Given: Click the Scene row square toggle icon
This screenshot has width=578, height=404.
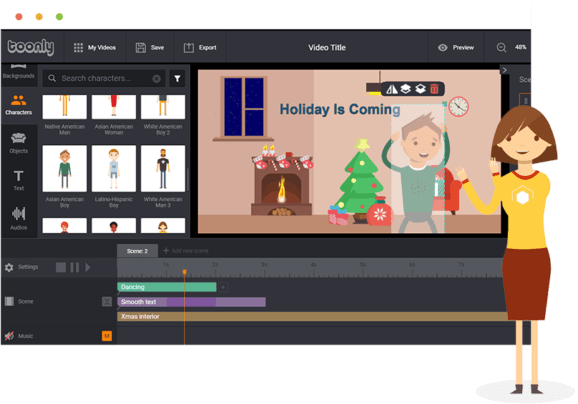Looking at the screenshot, I should tap(107, 302).
